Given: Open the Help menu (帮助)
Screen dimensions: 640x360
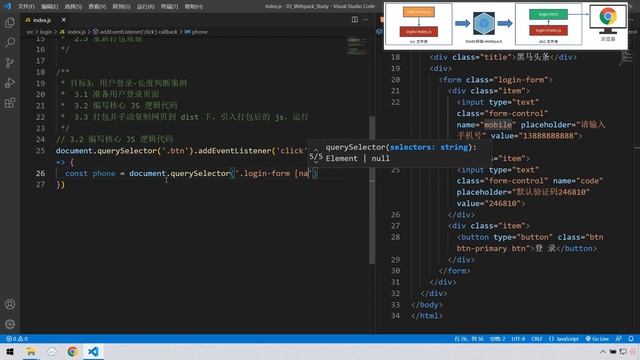Looking at the screenshot, I should 193,7.
